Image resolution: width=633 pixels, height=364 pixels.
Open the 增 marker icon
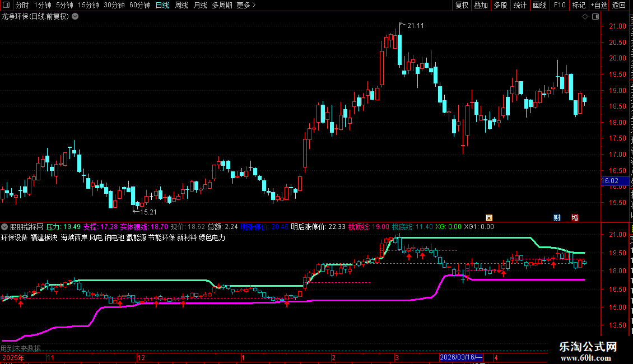tap(575, 217)
